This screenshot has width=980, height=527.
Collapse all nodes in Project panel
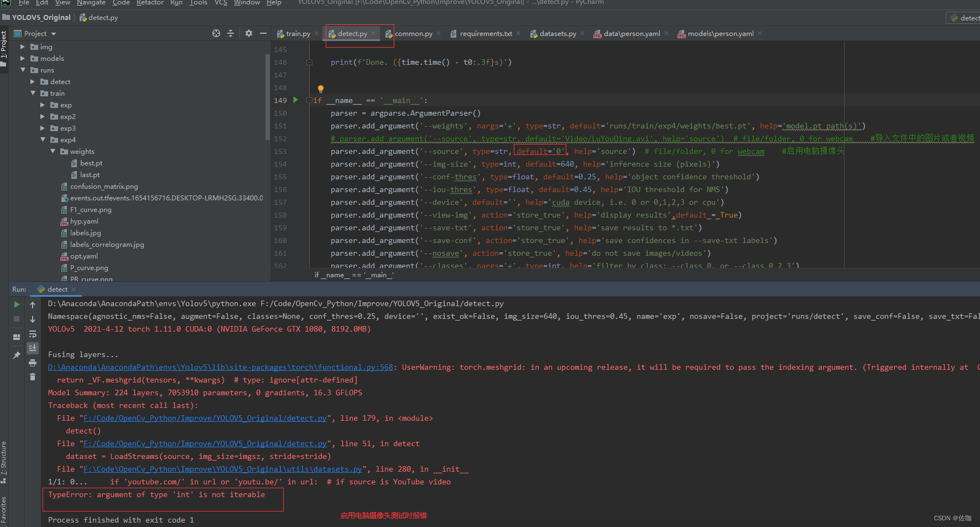pyautogui.click(x=231, y=33)
